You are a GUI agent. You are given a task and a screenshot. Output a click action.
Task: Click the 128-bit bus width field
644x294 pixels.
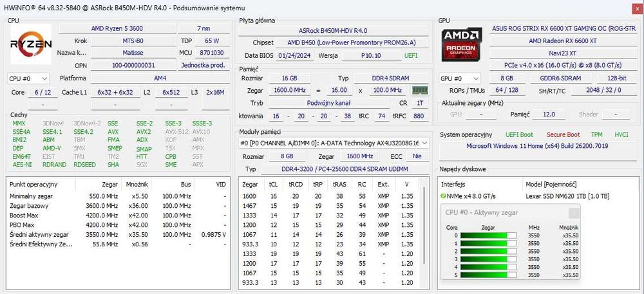pyautogui.click(x=617, y=78)
